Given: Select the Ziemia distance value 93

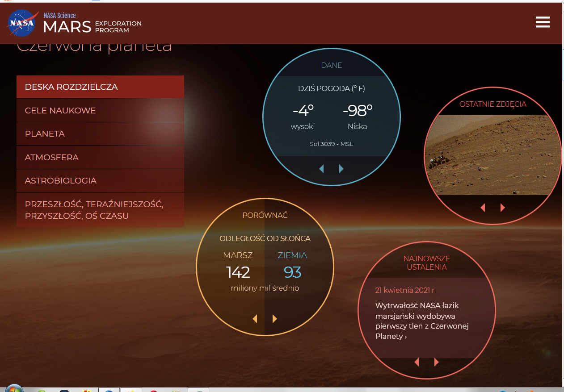Looking at the screenshot, I should coord(292,272).
